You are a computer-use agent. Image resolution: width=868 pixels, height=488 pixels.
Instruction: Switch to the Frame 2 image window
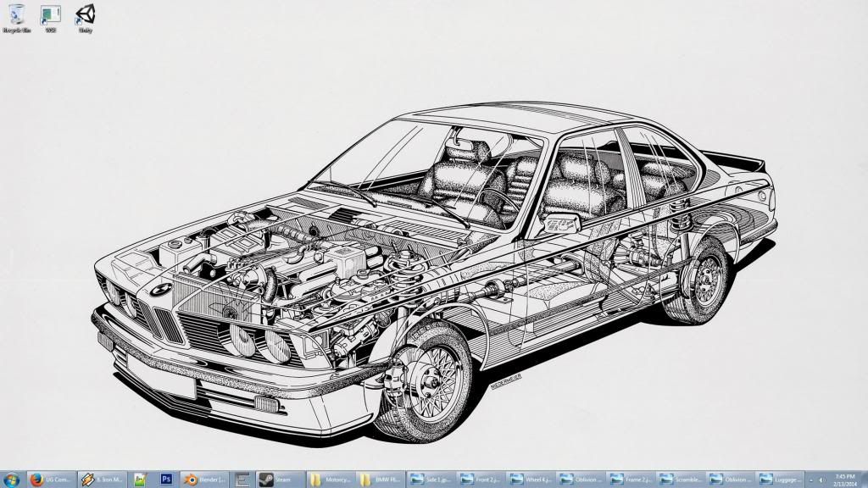631,480
